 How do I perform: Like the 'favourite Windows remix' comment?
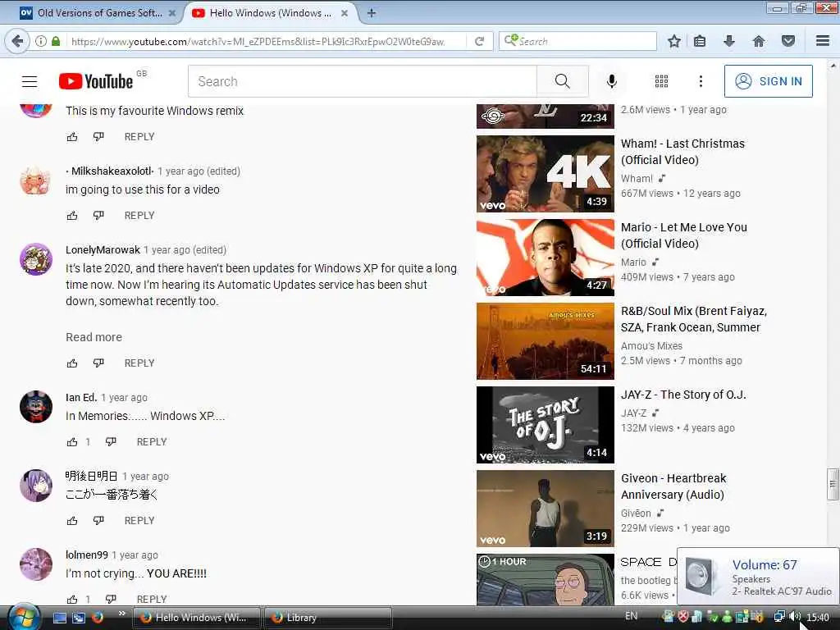pyautogui.click(x=72, y=137)
